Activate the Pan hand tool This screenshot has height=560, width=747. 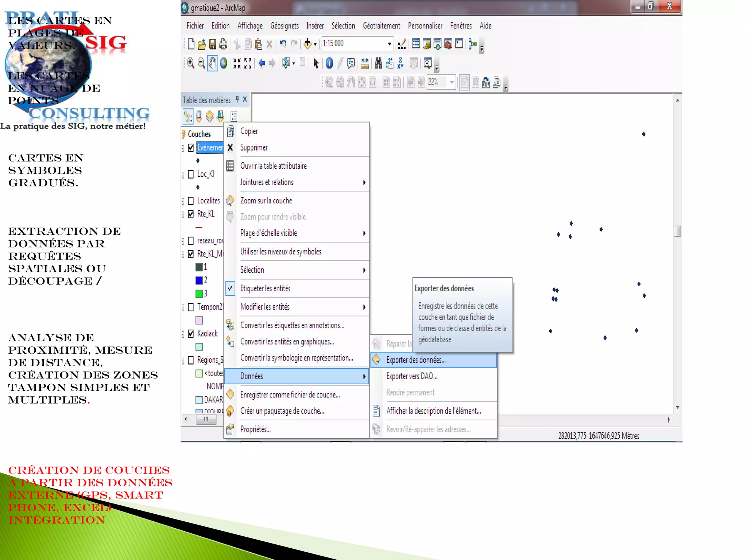[212, 63]
